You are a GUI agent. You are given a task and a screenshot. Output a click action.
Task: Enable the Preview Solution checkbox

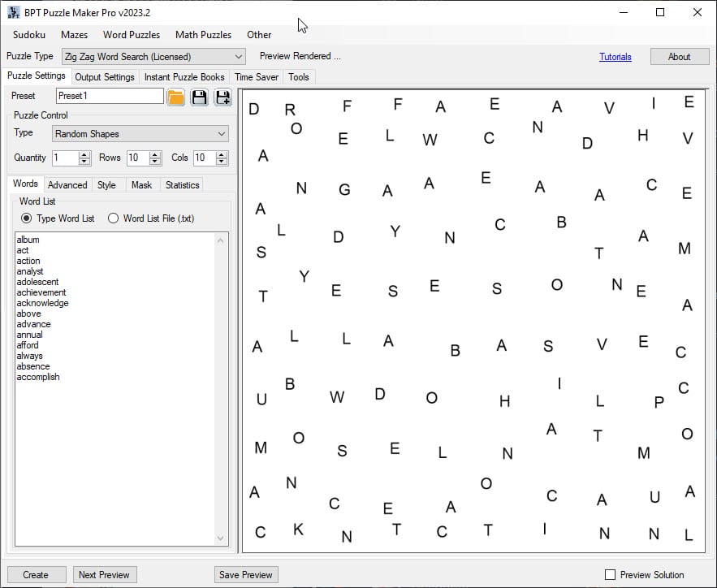[611, 575]
